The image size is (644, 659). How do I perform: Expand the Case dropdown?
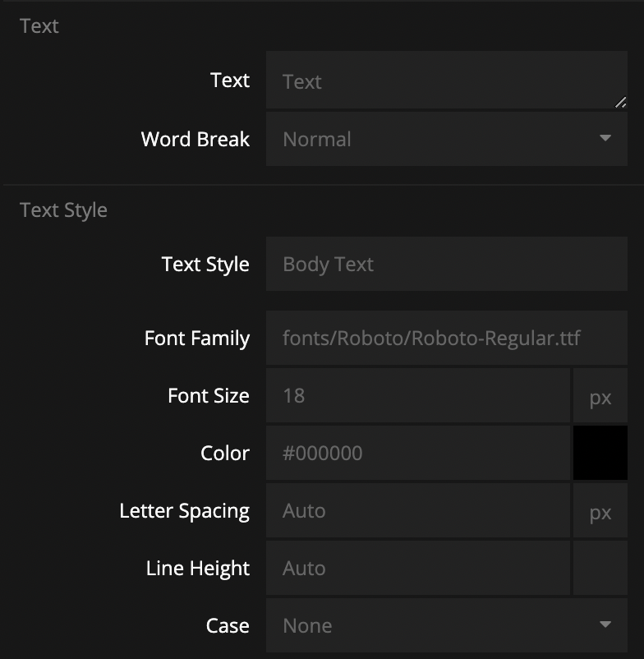446,625
